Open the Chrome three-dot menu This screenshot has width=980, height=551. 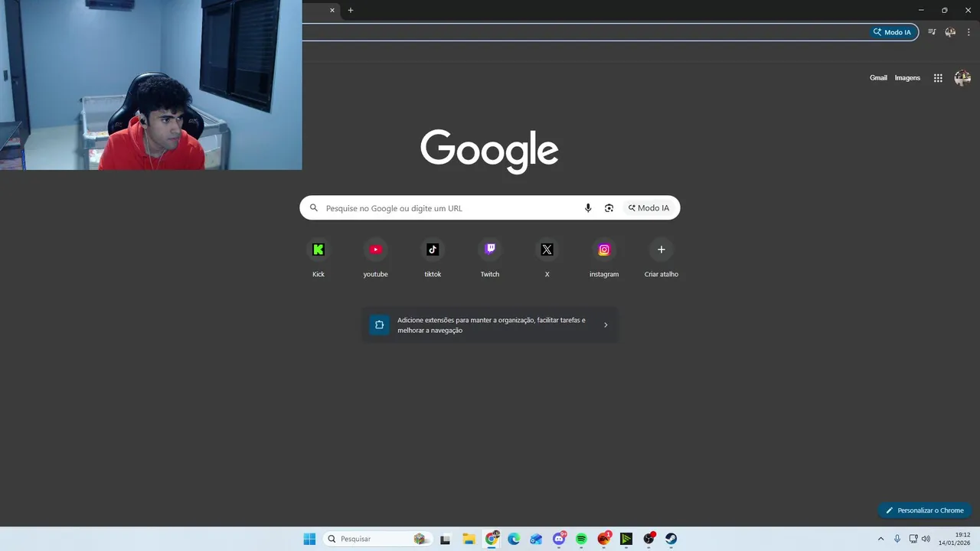click(x=969, y=32)
